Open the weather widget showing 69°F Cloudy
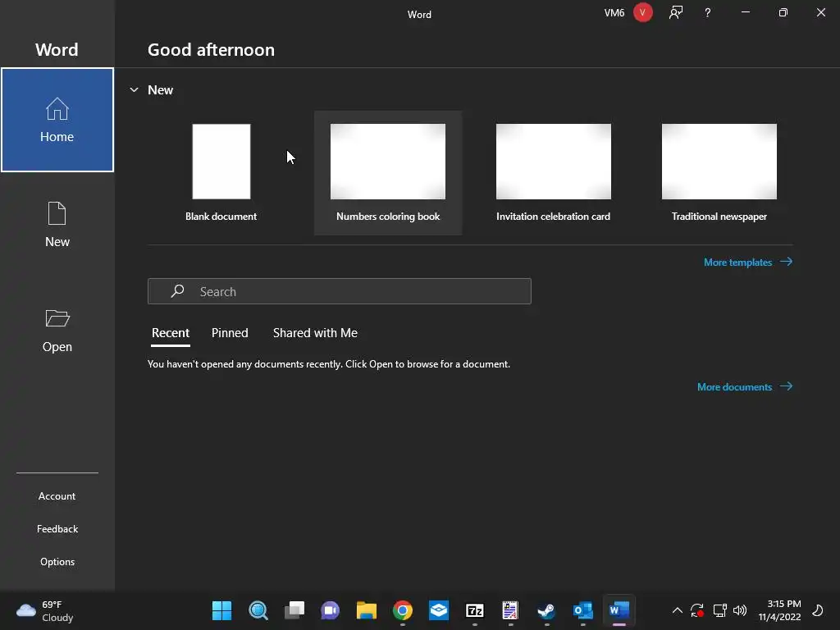The width and height of the screenshot is (840, 630). (x=45, y=610)
